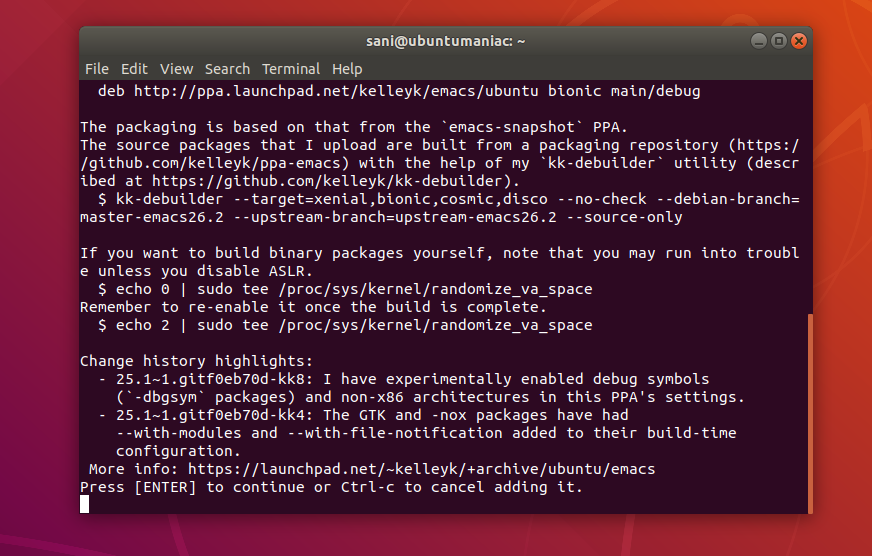Click the 'Change history highlights:' text line

click(x=196, y=361)
